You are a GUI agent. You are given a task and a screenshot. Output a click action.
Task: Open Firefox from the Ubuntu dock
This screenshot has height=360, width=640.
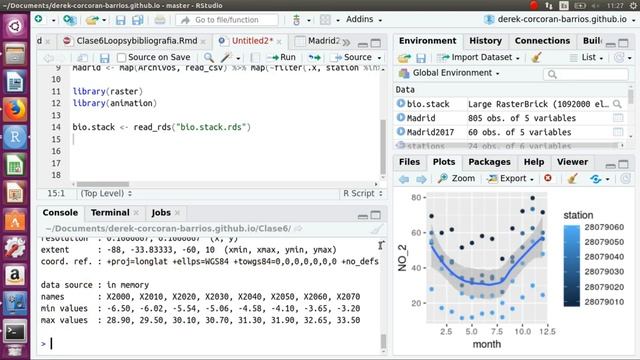(x=15, y=109)
